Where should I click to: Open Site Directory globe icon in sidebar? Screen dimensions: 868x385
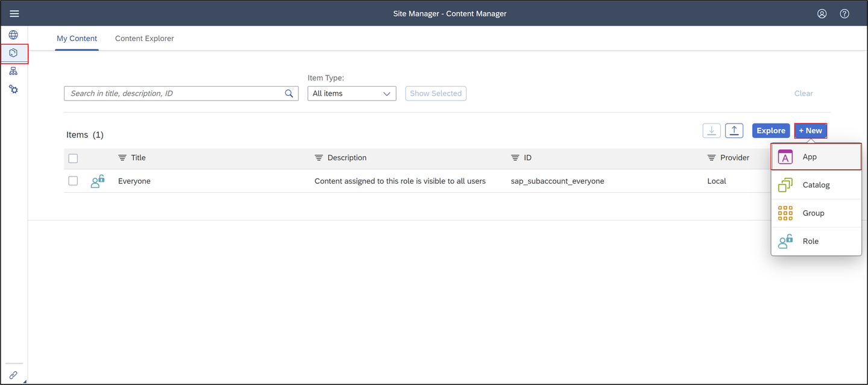pyautogui.click(x=13, y=35)
